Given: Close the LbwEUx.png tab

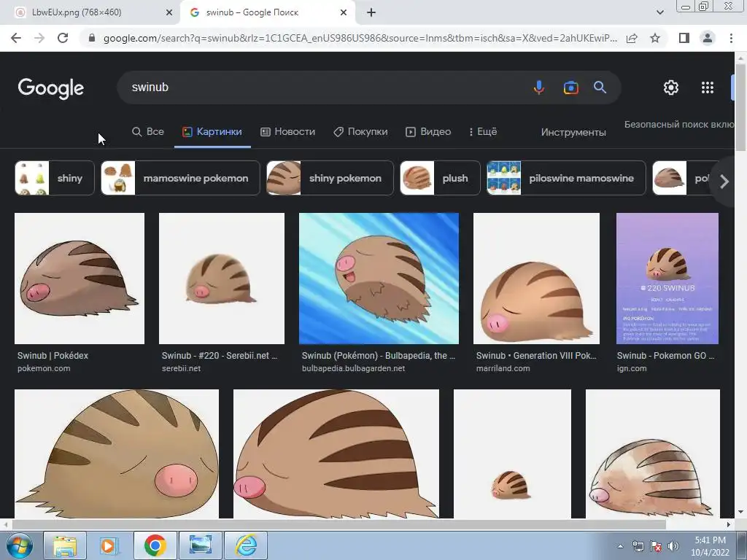Looking at the screenshot, I should pos(169,12).
